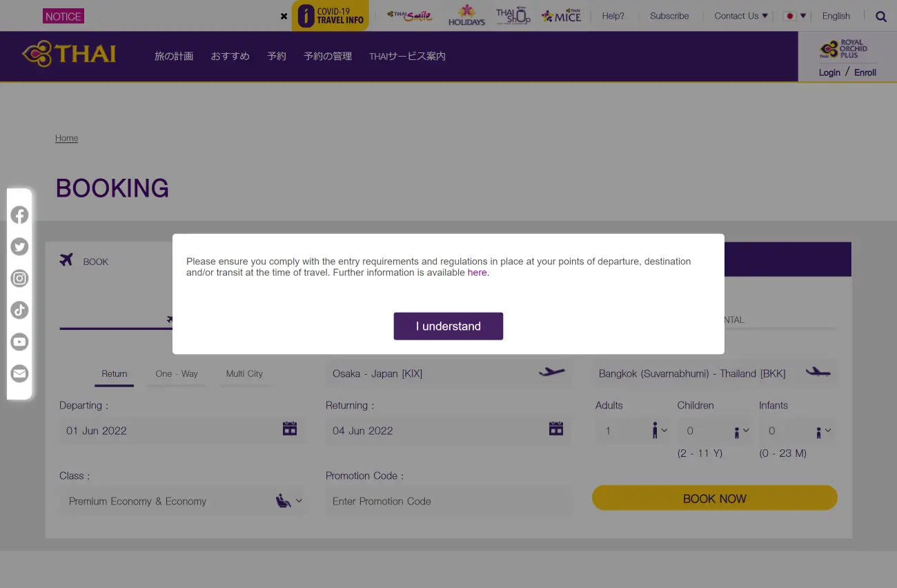Click the Bangkok (Suvarnabhumi) destination field
This screenshot has width=897, height=588.
716,373
